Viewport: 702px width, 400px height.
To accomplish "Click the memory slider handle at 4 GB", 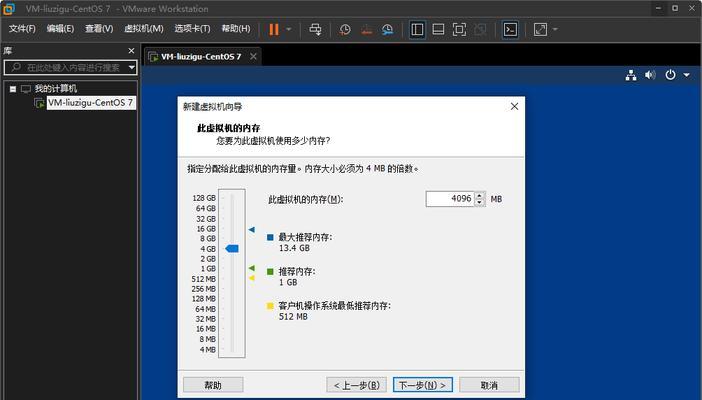I will [232, 249].
